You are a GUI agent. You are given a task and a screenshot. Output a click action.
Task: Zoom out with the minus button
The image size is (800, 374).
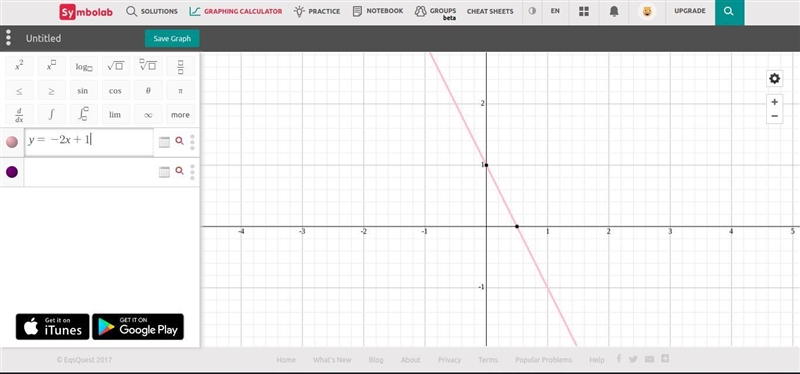(x=774, y=116)
